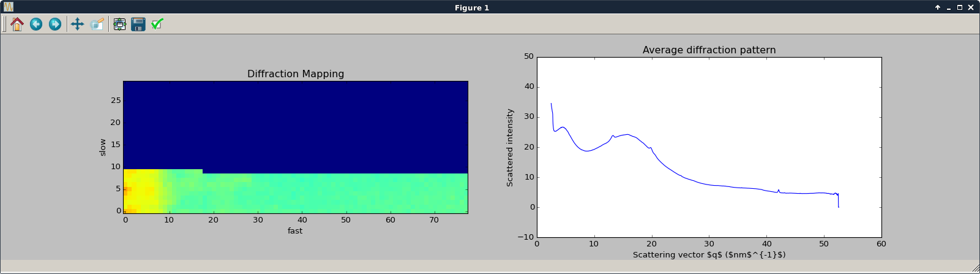Select the Zoom to rectangle tool
Viewport: 980px width, 274px height.
pyautogui.click(x=97, y=24)
